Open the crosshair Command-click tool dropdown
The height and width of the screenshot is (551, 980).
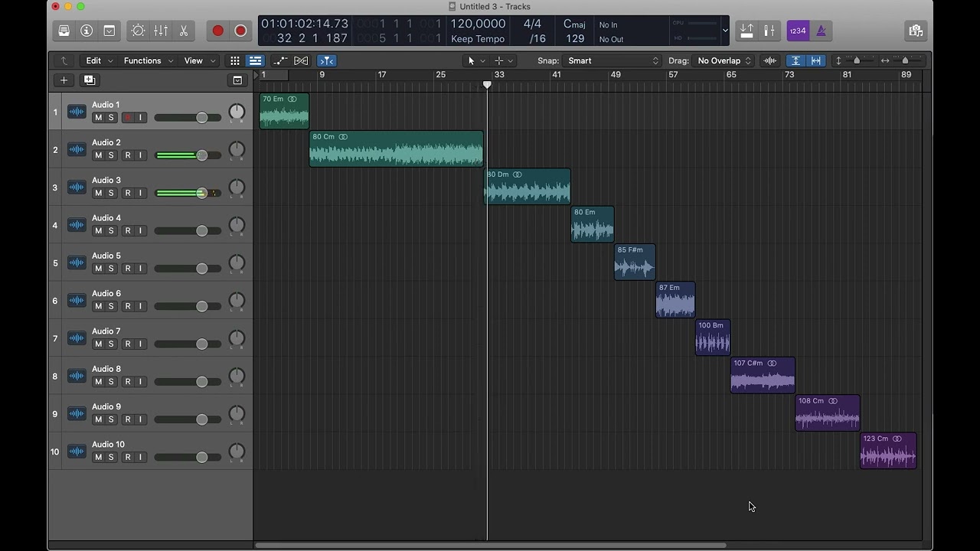coord(504,60)
